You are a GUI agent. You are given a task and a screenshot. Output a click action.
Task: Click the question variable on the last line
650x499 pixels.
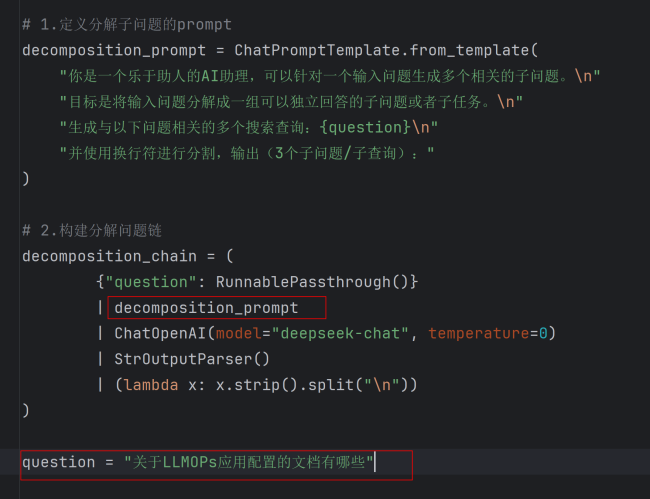point(59,462)
